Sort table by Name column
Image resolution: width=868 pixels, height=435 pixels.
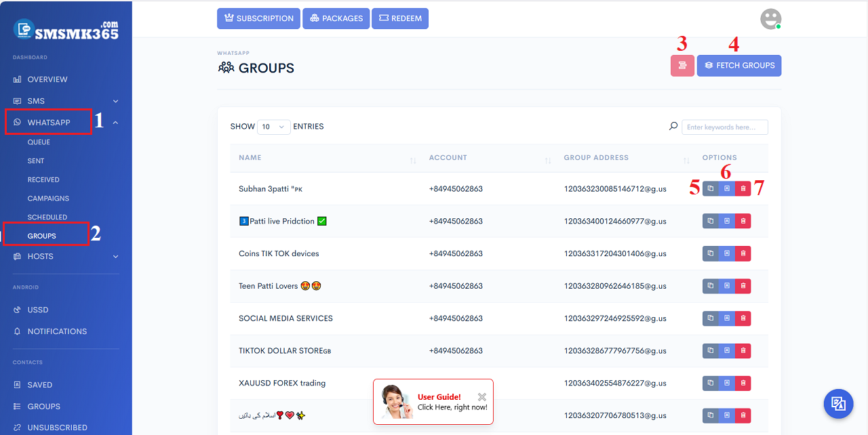point(327,158)
